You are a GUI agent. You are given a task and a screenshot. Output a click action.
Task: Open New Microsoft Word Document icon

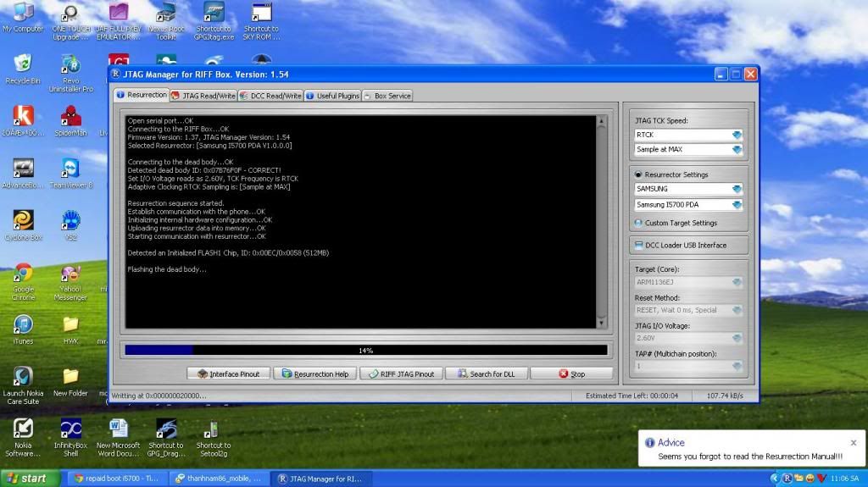(x=119, y=438)
